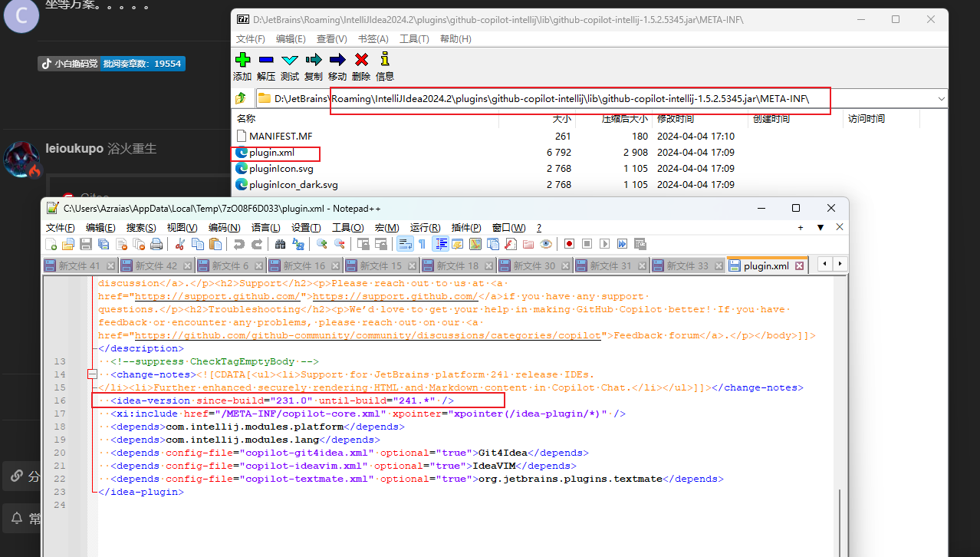Toggle Monitoring eye icon in Notepad++

pyautogui.click(x=546, y=244)
